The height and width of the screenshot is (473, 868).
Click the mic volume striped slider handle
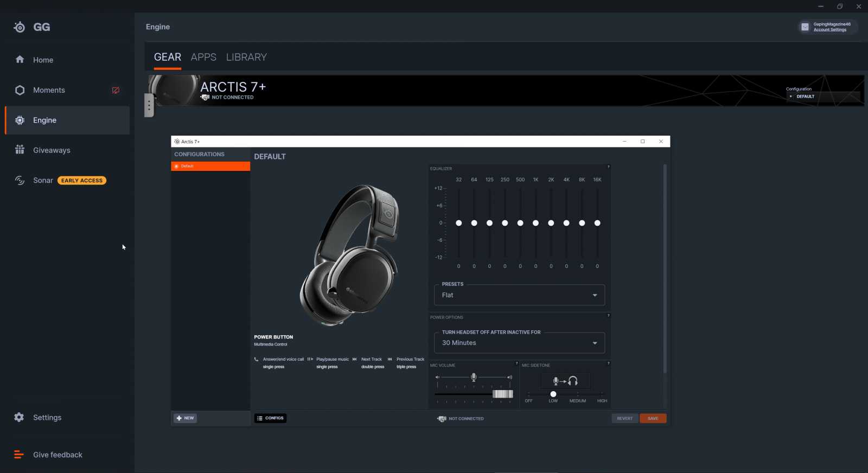point(503,394)
